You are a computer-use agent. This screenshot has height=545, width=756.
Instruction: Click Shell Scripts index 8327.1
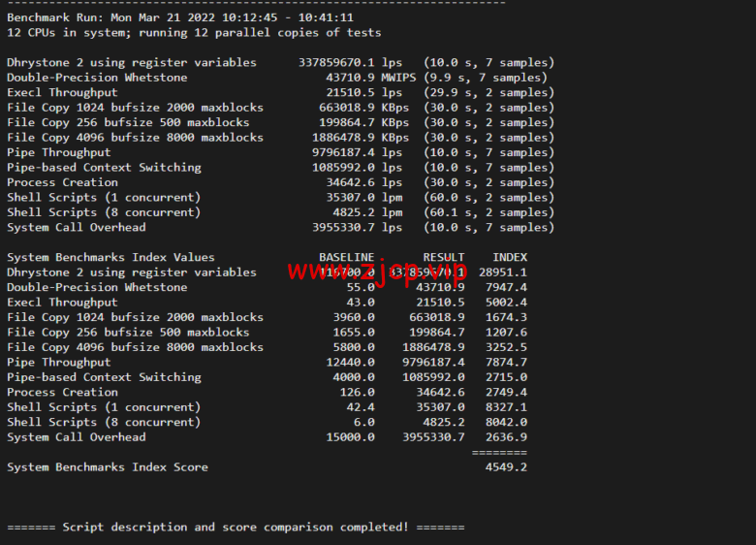click(507, 406)
